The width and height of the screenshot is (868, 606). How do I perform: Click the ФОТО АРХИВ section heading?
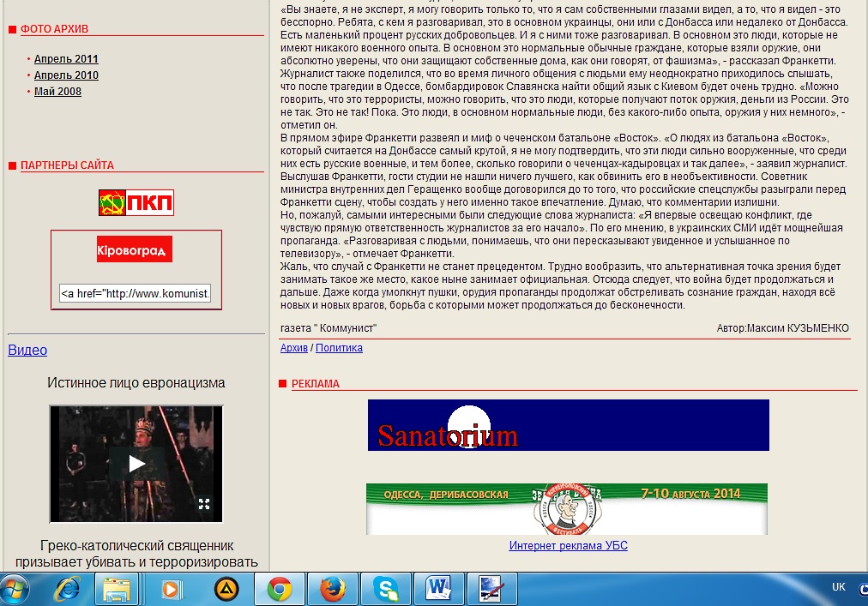point(54,29)
